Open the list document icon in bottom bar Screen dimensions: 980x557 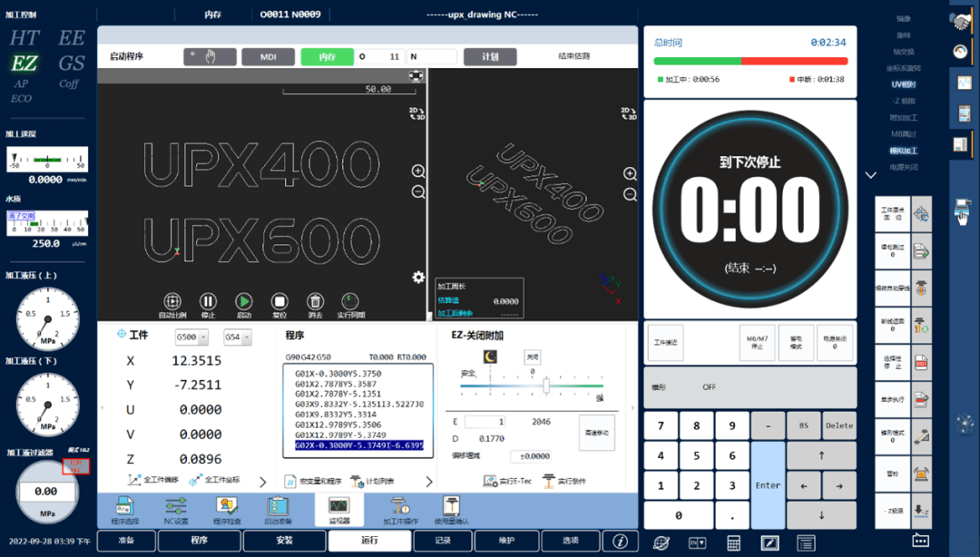coord(806,542)
